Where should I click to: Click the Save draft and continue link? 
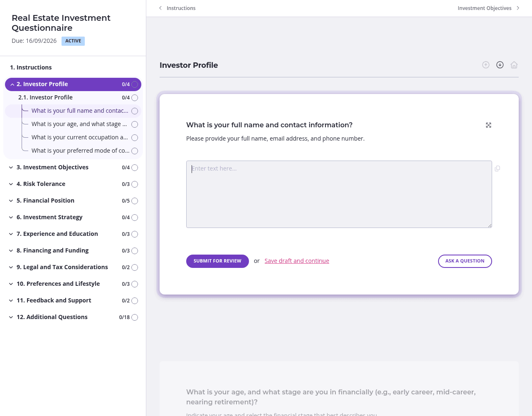297,261
